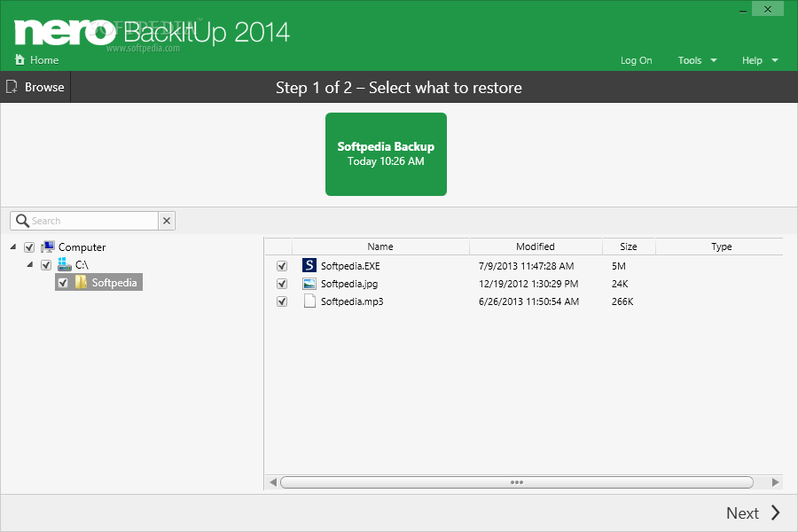Click the Browse document icon
Viewport: 798px width, 532px height.
point(12,87)
